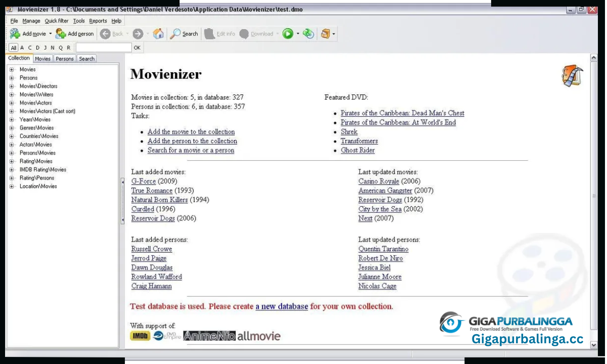Filter by letter J
Image resolution: width=607 pixels, height=364 pixels.
point(45,48)
